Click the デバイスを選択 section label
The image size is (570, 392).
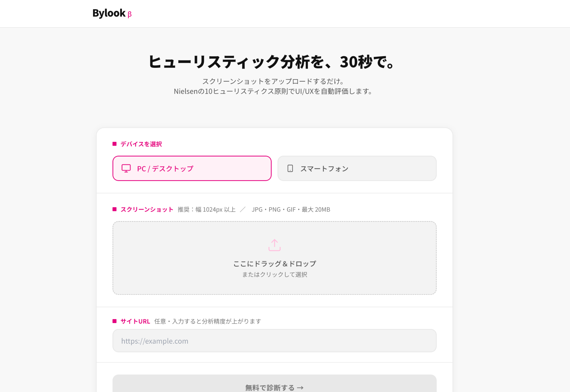click(141, 144)
